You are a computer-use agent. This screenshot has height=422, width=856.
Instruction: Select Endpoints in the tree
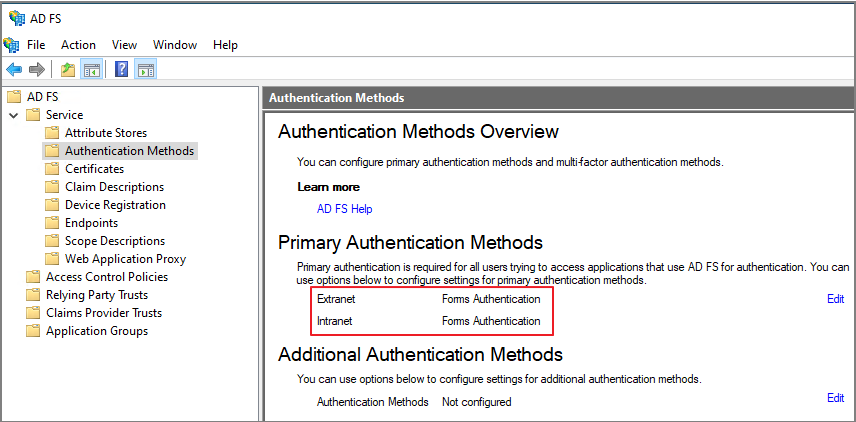(x=91, y=223)
